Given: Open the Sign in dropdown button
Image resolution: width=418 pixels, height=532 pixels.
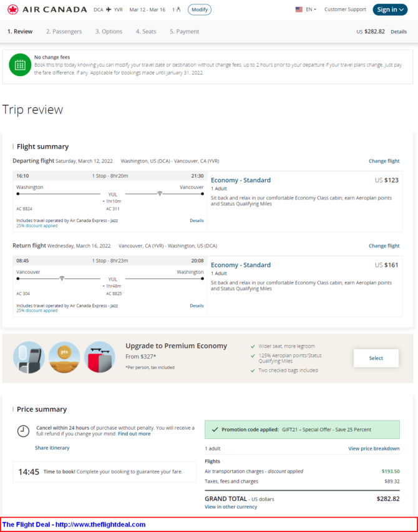Looking at the screenshot, I should [x=390, y=9].
